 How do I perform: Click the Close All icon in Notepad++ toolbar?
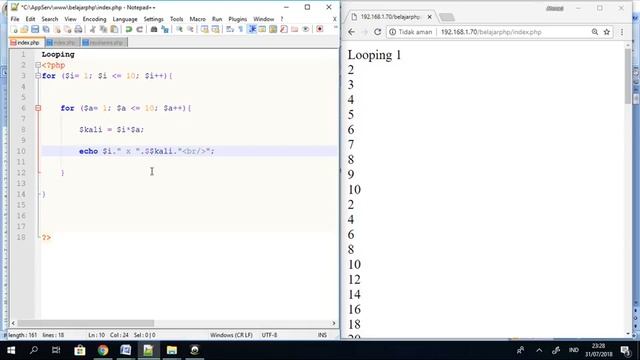tap(68, 29)
